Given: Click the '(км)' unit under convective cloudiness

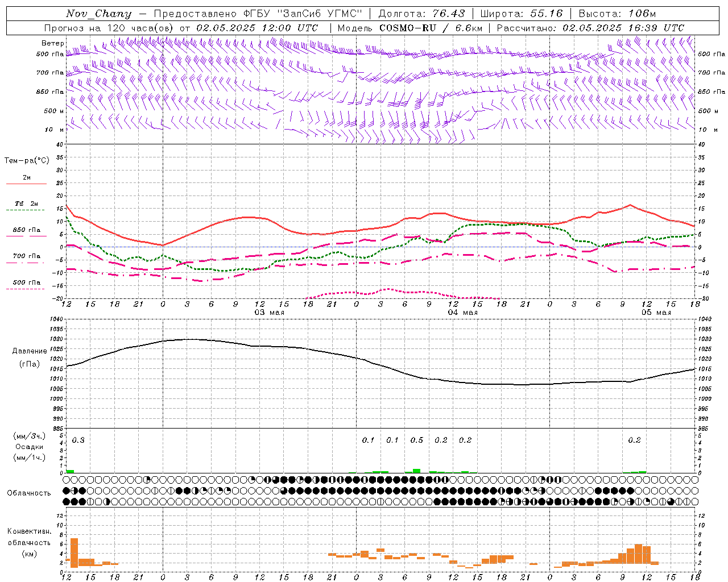Looking at the screenshot, I should pos(30,554).
